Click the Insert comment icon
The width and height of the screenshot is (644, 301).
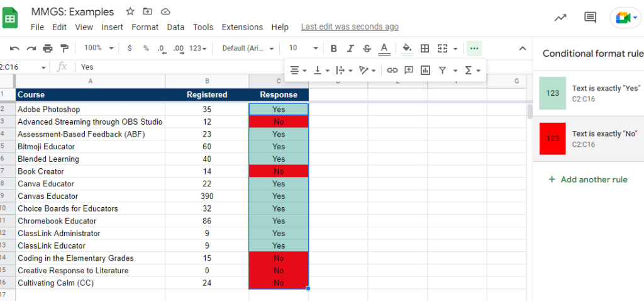pos(409,71)
